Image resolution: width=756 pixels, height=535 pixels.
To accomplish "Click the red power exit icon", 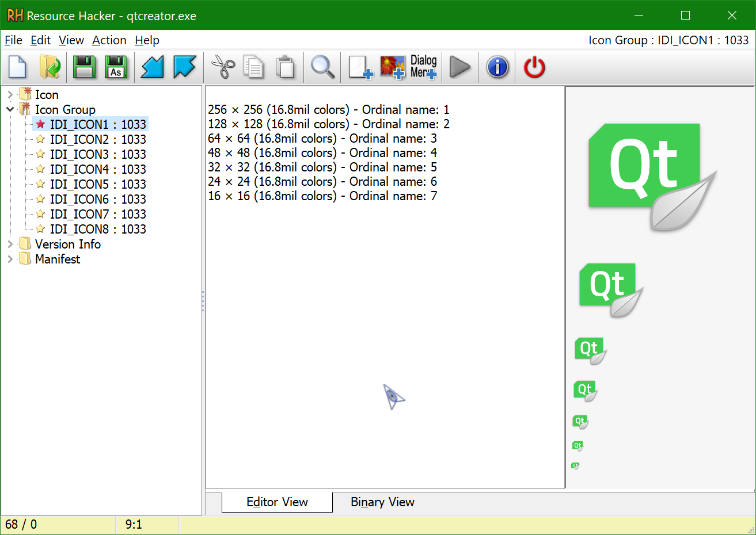I will pyautogui.click(x=534, y=67).
